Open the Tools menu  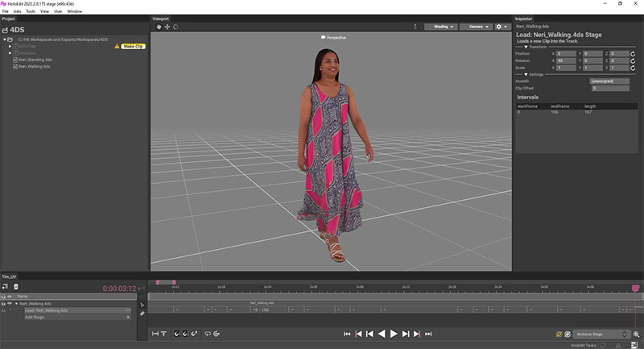pos(30,11)
